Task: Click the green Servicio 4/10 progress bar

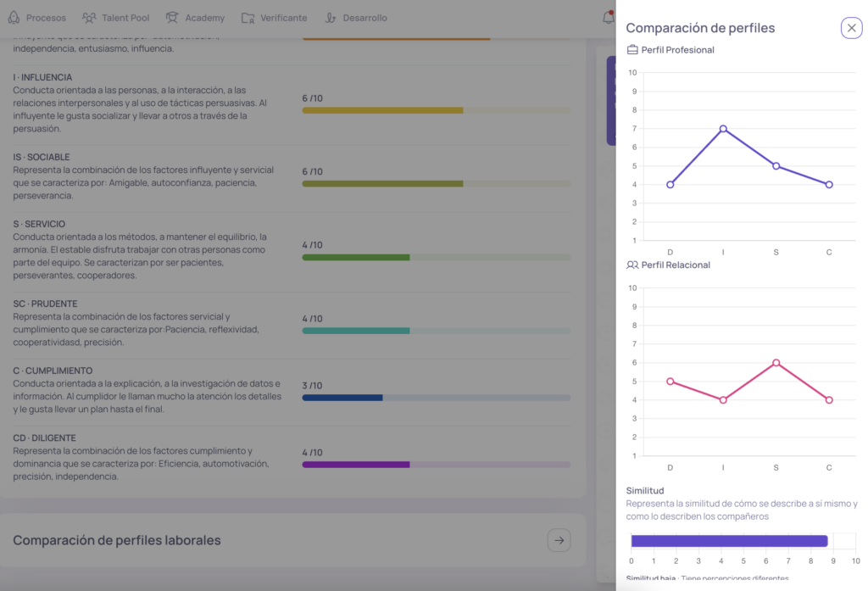Action: point(356,257)
